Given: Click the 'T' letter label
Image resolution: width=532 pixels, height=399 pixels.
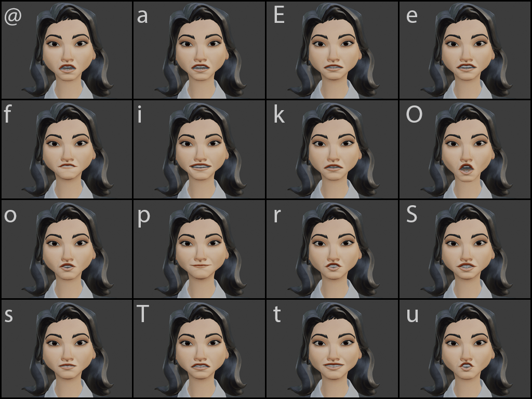Looking at the screenshot, I should [x=142, y=313].
